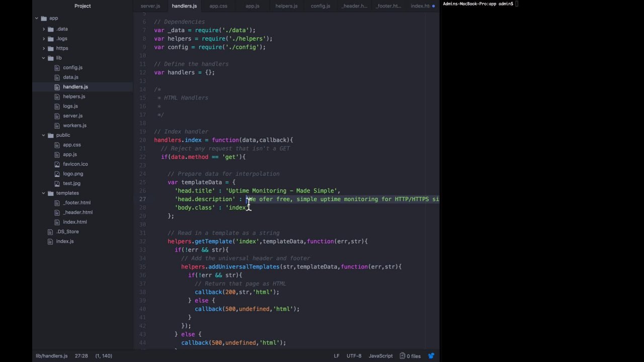Click 'helpers.getTemplate' in the code on line 32

200,241
